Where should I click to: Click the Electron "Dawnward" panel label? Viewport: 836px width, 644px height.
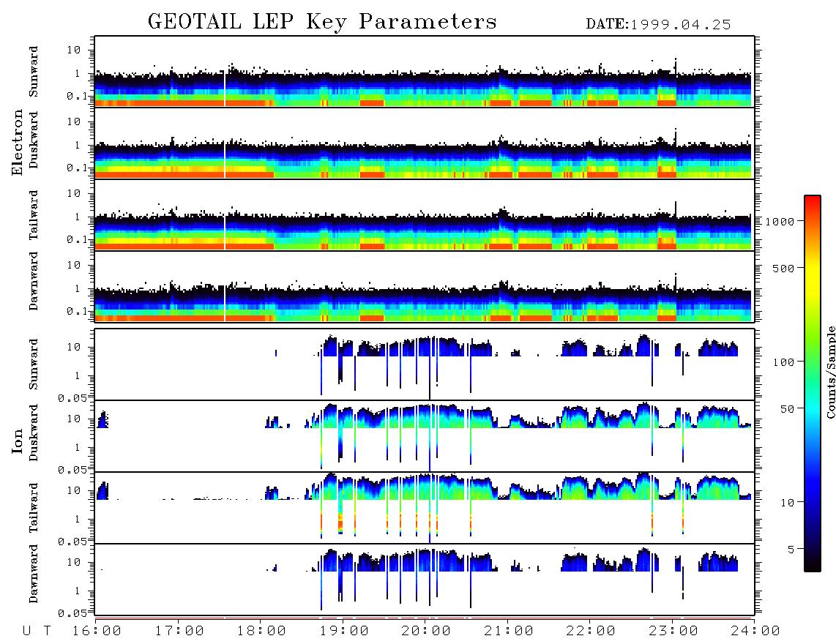pos(34,282)
